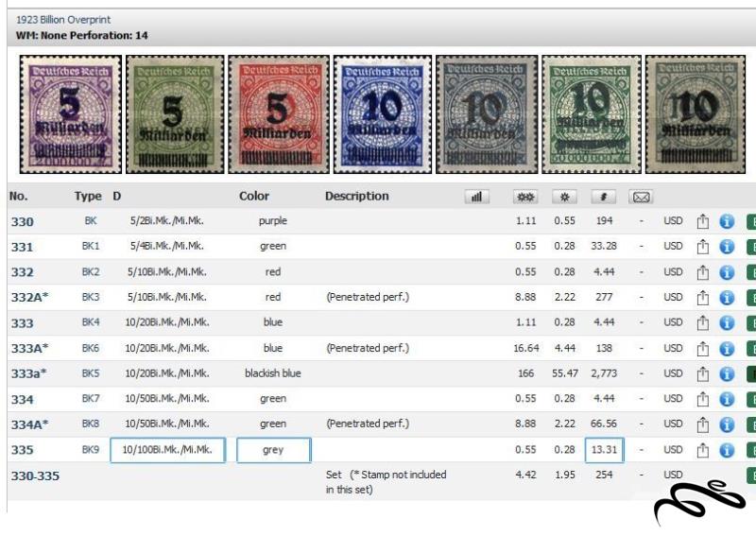Image resolution: width=756 pixels, height=536 pixels.
Task: Open the '1923 Billion Overprint' series link
Action: 63,20
